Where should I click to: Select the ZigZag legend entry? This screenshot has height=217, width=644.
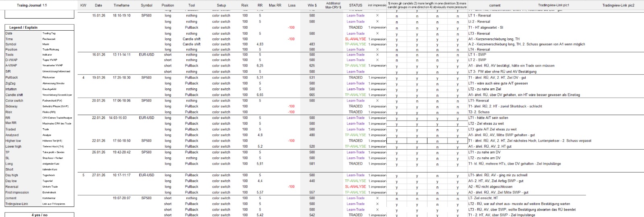(x=10, y=83)
